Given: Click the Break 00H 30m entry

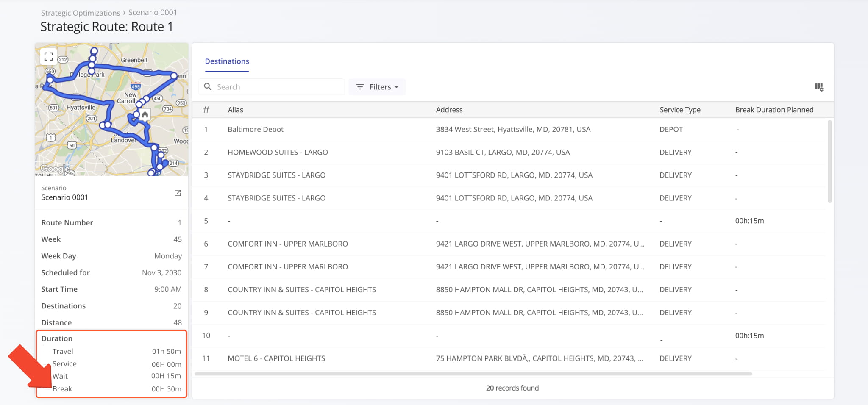Looking at the screenshot, I should coord(117,389).
